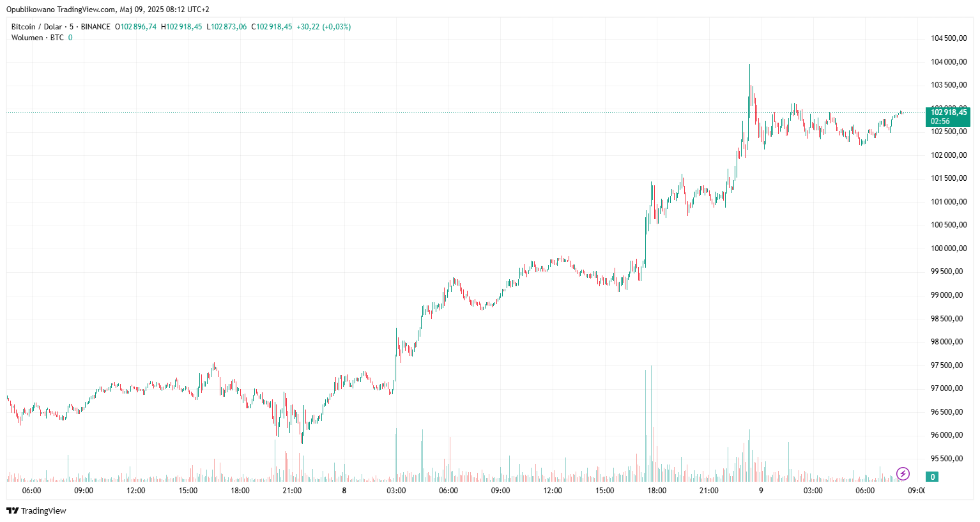Click the first 06:00 time axis label
The width and height of the screenshot is (980, 522).
tap(31, 491)
